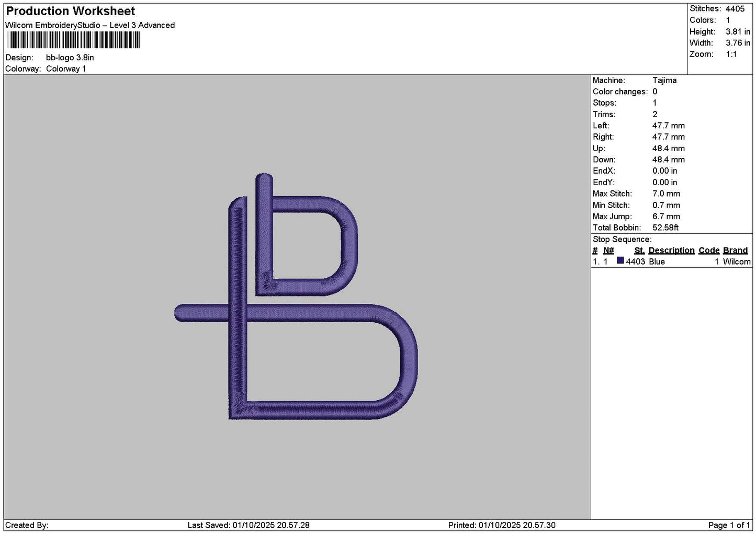Click the EndX value 0.00 in
Viewport: 756px width, 534px height.
pos(665,171)
